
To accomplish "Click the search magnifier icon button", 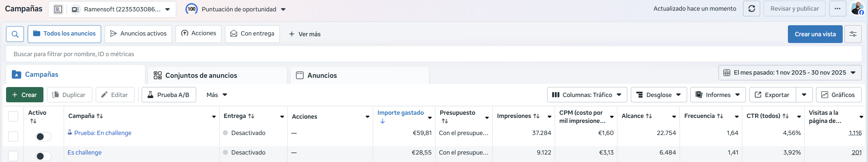I will tap(15, 34).
